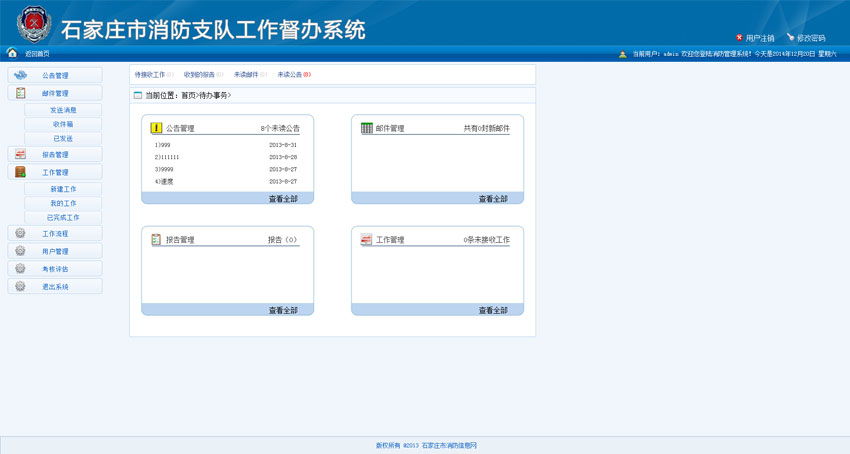This screenshot has width=850, height=454.
Task: Click the gear icon next to 工作流程
Action: (21, 234)
